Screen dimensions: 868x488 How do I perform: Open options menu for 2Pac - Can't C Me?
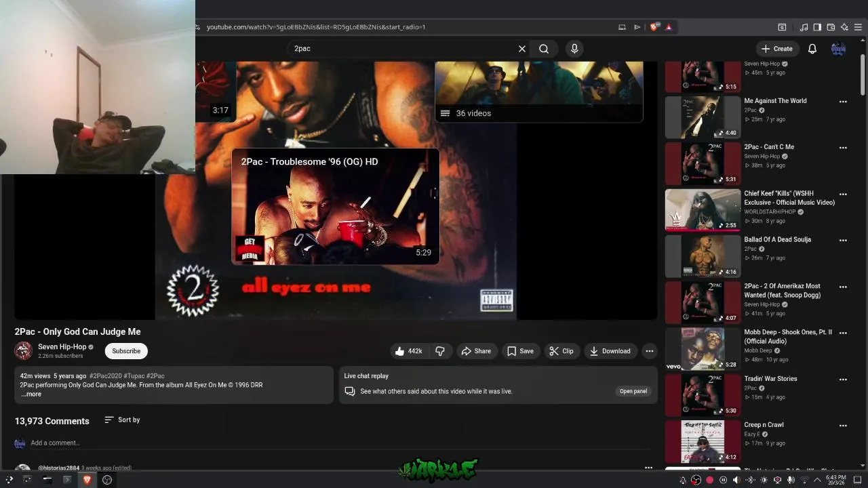[843, 148]
